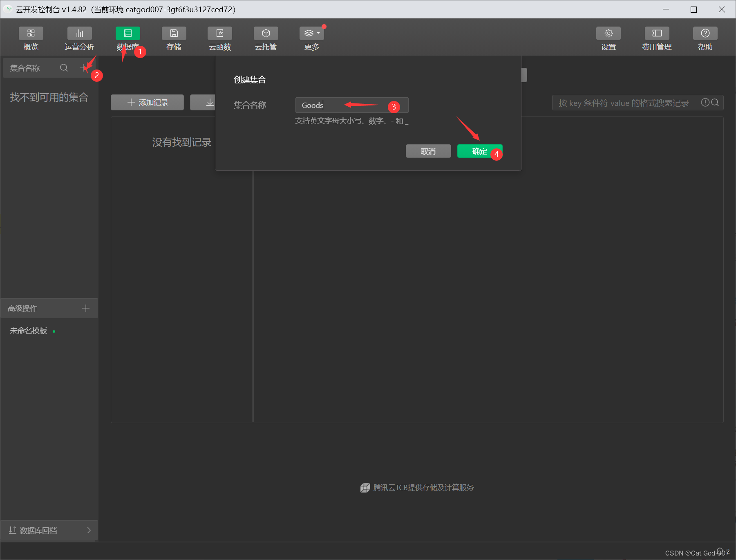Open 费用管理 billing management
This screenshot has height=560, width=736.
click(657, 39)
